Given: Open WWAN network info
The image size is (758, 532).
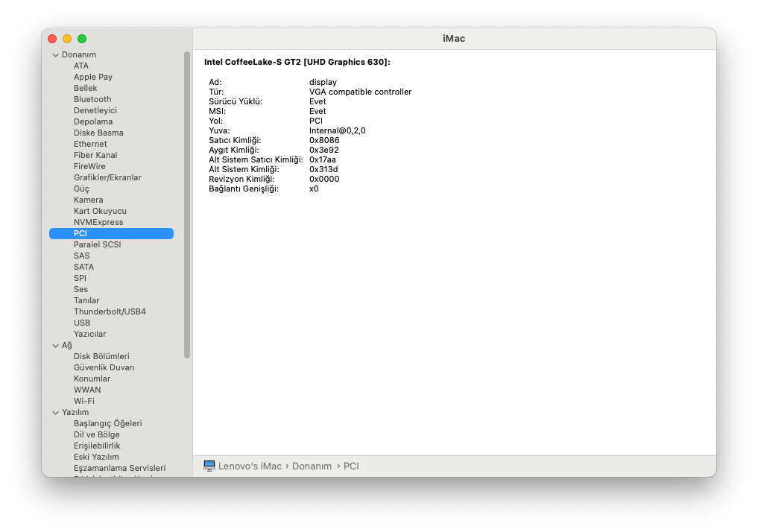Looking at the screenshot, I should pos(87,390).
